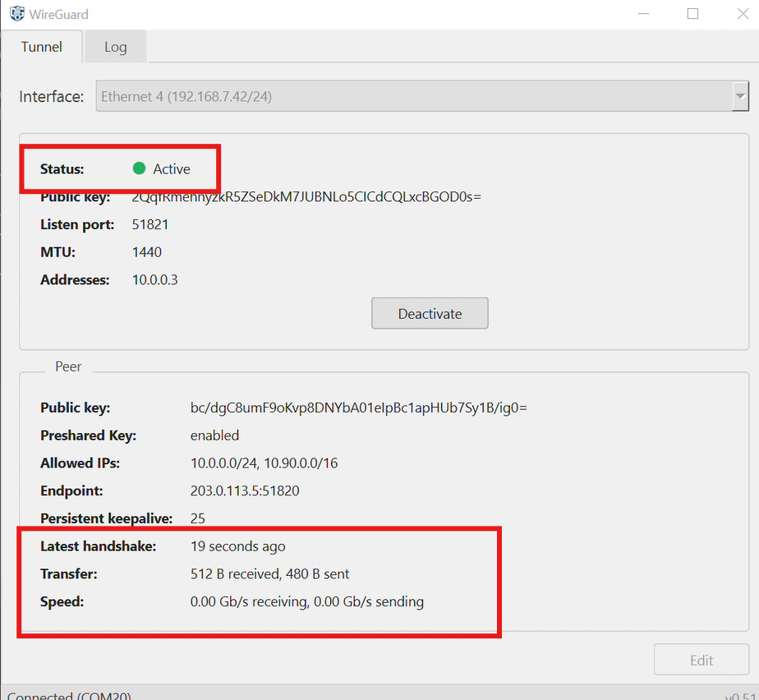The height and width of the screenshot is (700, 759).
Task: Select the listen port value 51821
Action: coord(150,224)
